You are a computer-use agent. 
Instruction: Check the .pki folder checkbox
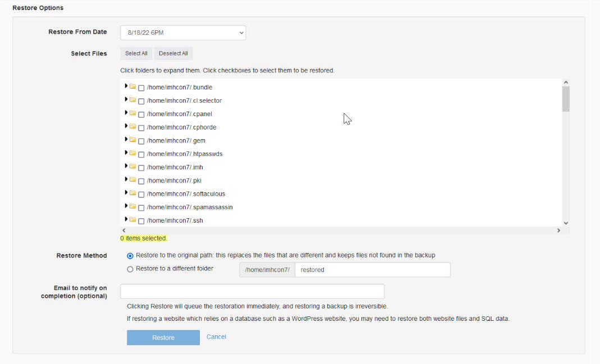(x=141, y=181)
